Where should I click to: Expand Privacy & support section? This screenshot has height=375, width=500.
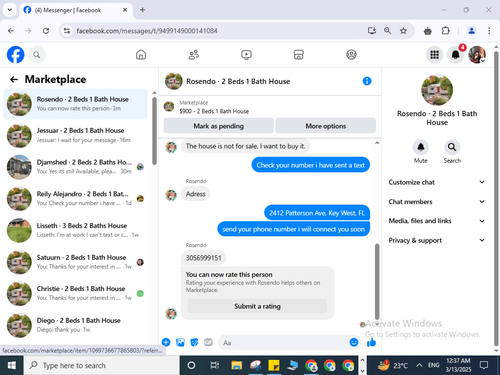[436, 240]
